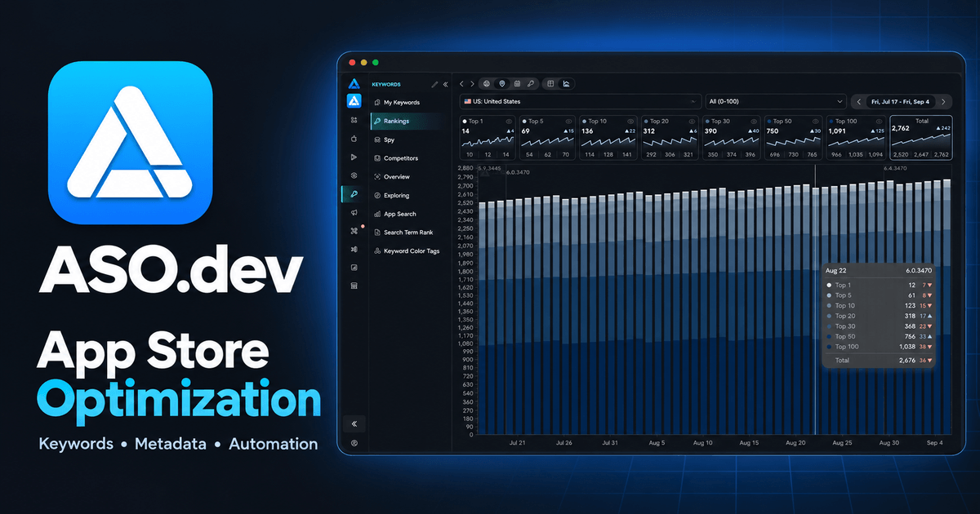980x514 pixels.
Task: Click the key icon in the top toolbar
Action: (x=530, y=83)
